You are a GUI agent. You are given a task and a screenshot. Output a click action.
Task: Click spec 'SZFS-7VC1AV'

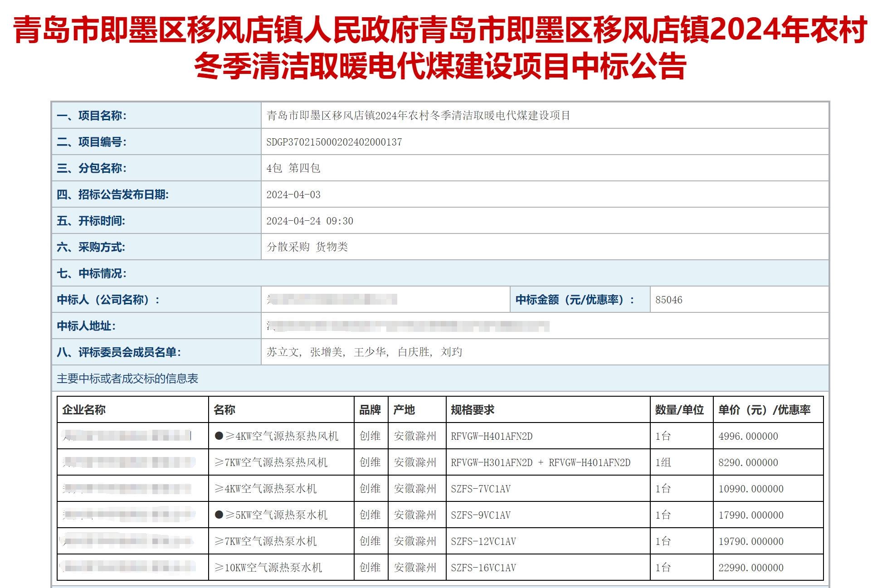[481, 489]
